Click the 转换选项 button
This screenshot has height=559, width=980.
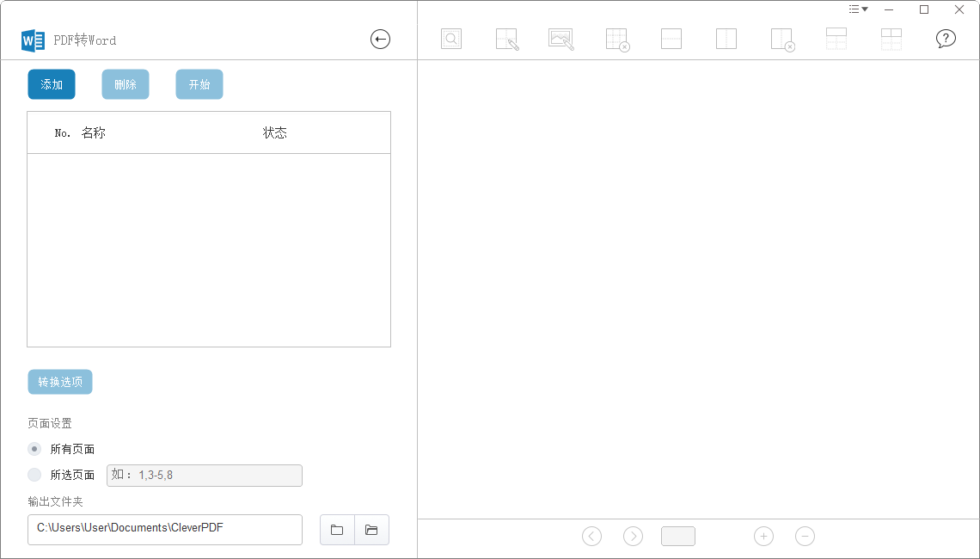(59, 382)
